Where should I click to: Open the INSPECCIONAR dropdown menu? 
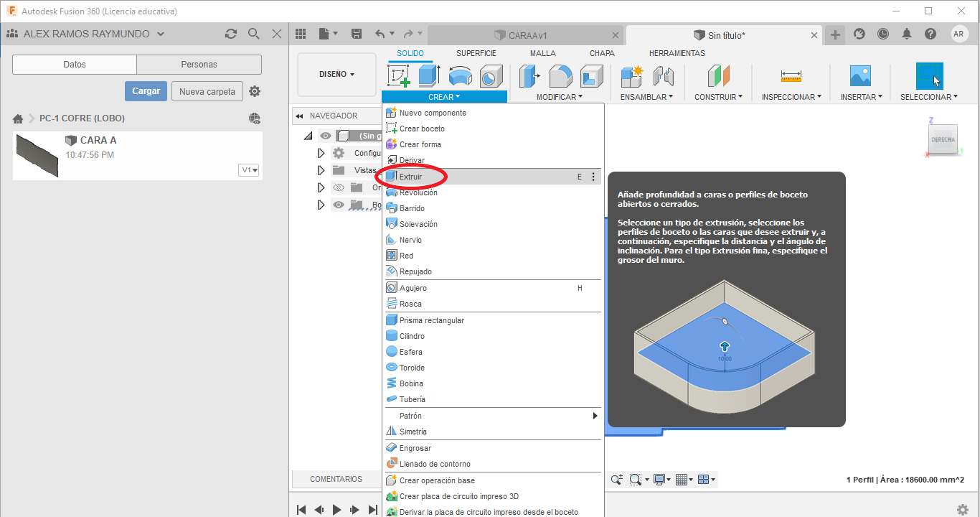coord(791,97)
